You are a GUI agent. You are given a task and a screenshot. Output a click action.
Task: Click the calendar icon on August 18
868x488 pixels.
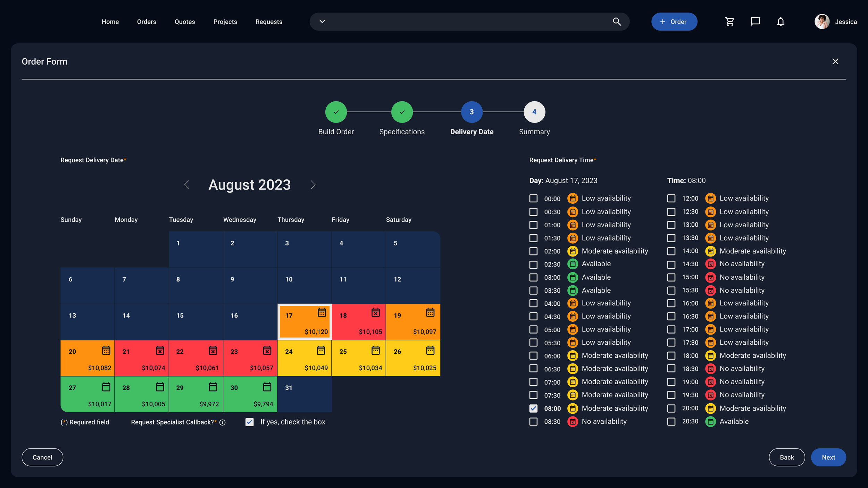[x=375, y=312]
